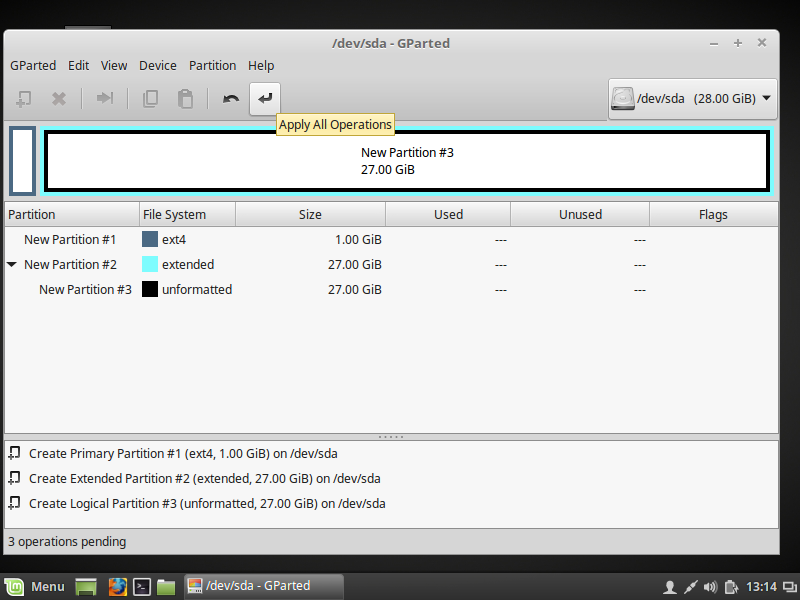Select New Partition #3 block in disk map
The image size is (800, 600).
(x=407, y=161)
